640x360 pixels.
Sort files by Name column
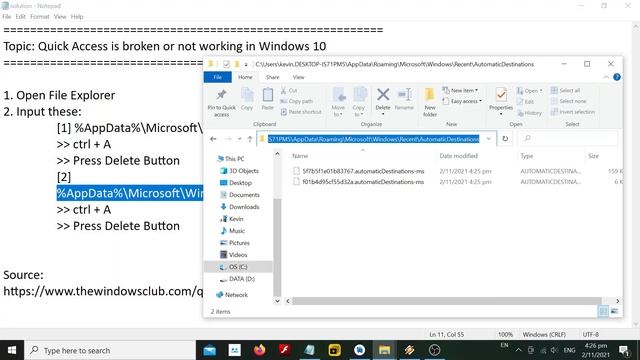(x=300, y=156)
